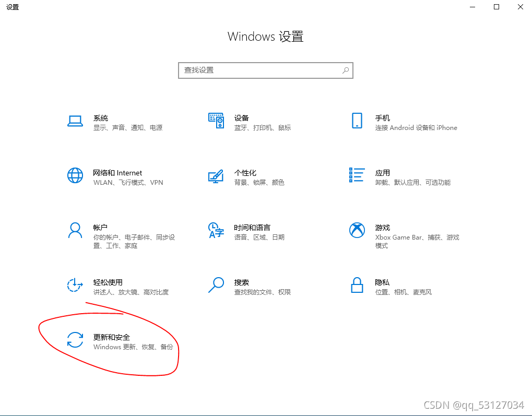Open the 更新和安全 refresh arrows icon
Screen dimensions: 532x416
(75, 340)
